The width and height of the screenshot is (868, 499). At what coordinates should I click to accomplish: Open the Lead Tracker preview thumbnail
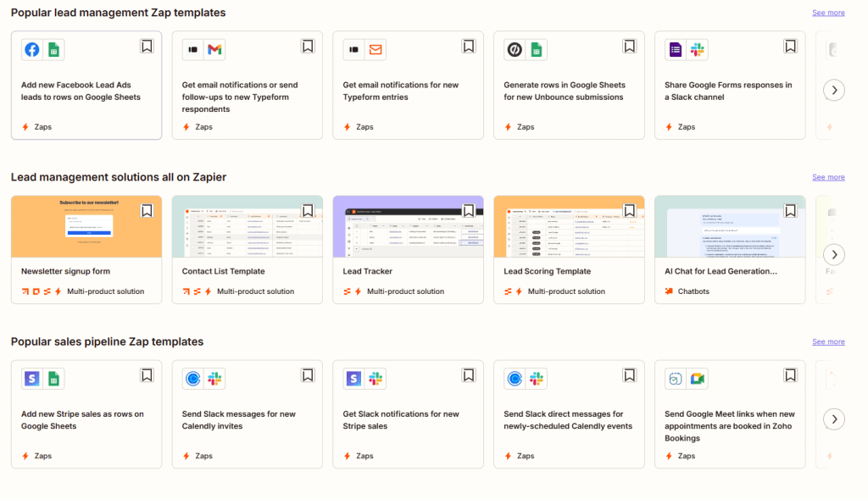(x=408, y=226)
